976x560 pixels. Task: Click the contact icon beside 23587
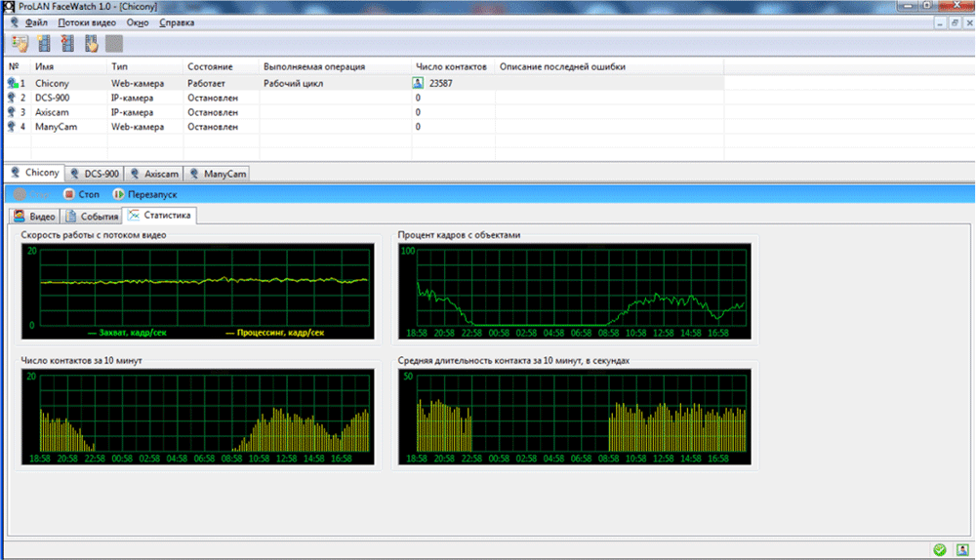coord(418,84)
